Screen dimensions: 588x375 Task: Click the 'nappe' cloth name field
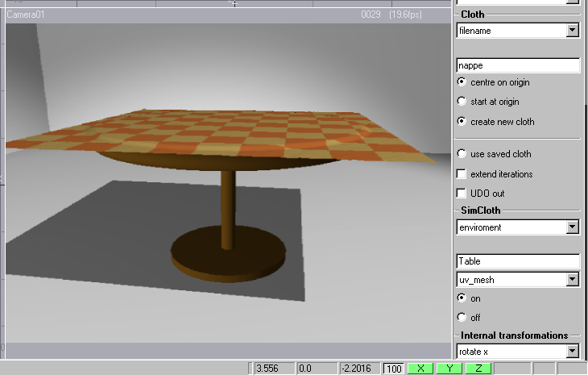point(517,65)
